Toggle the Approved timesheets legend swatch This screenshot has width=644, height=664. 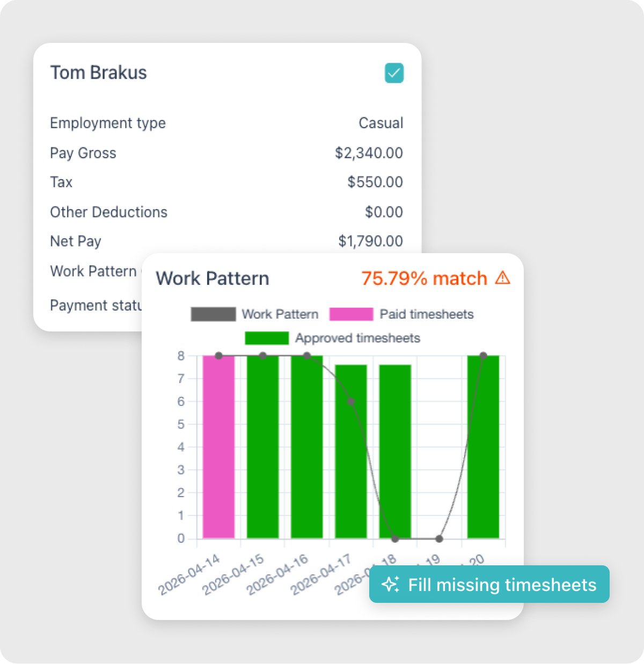pos(267,338)
